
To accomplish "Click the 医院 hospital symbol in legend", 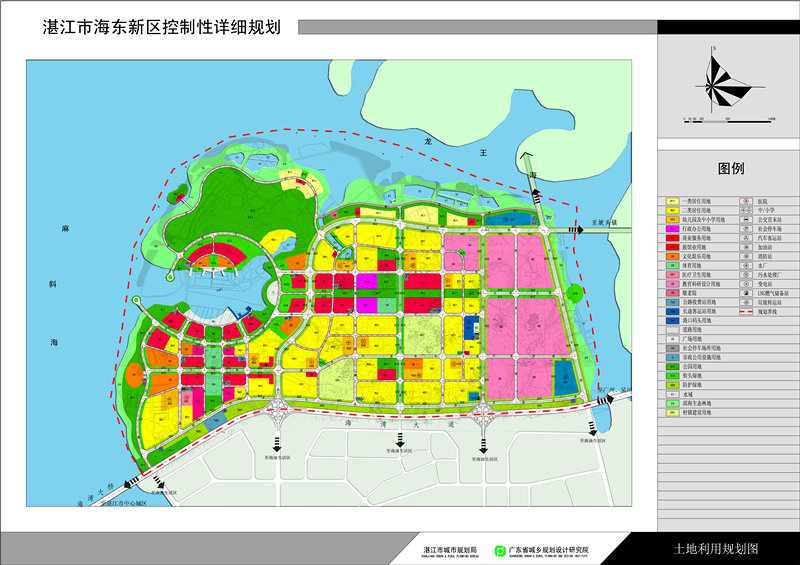I will click(x=745, y=201).
